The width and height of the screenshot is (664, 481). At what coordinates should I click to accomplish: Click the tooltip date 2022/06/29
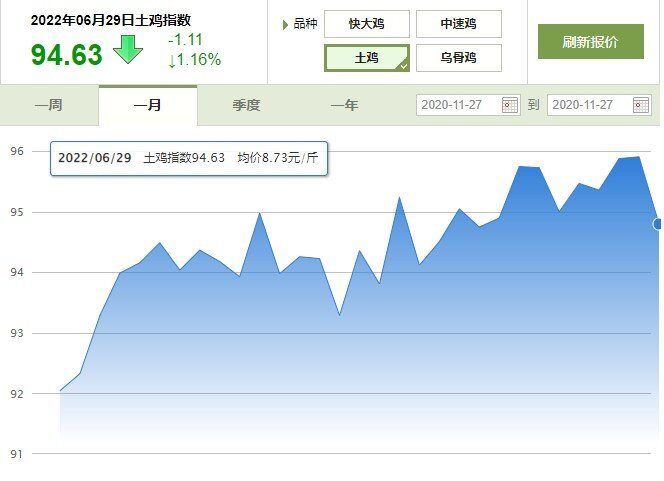95,158
